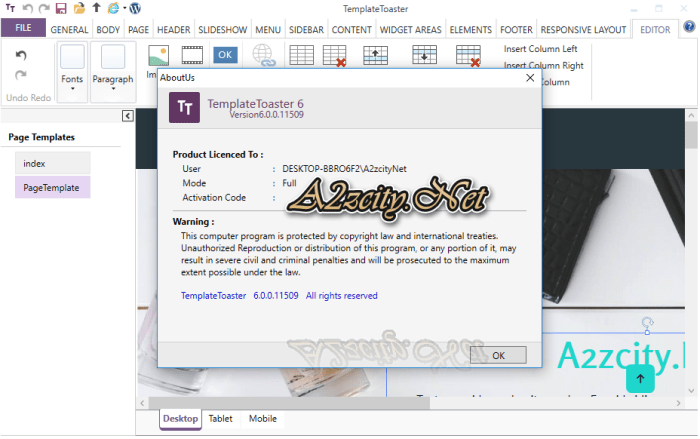This screenshot has height=439, width=700.
Task: Delete row using blue-banded table red X icon
Action: pyautogui.click(x=468, y=56)
